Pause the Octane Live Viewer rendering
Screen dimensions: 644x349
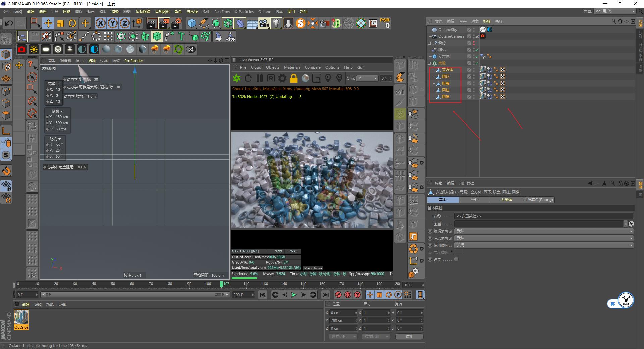pyautogui.click(x=259, y=78)
